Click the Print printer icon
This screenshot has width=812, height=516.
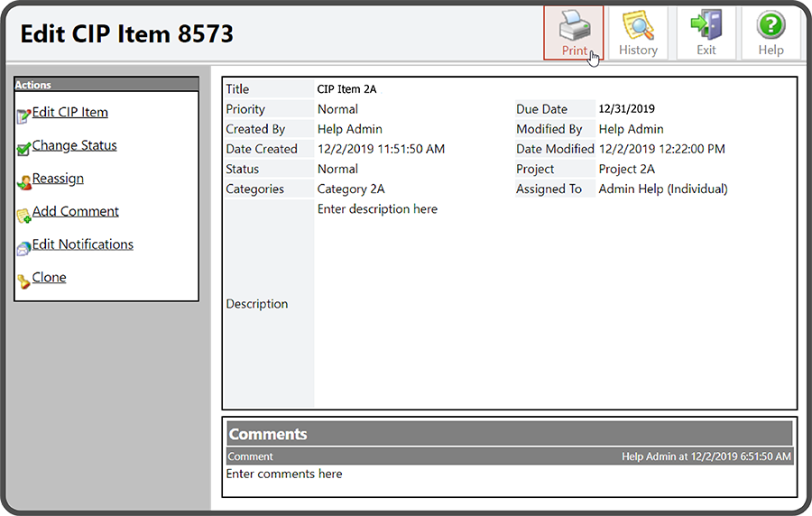pyautogui.click(x=575, y=24)
